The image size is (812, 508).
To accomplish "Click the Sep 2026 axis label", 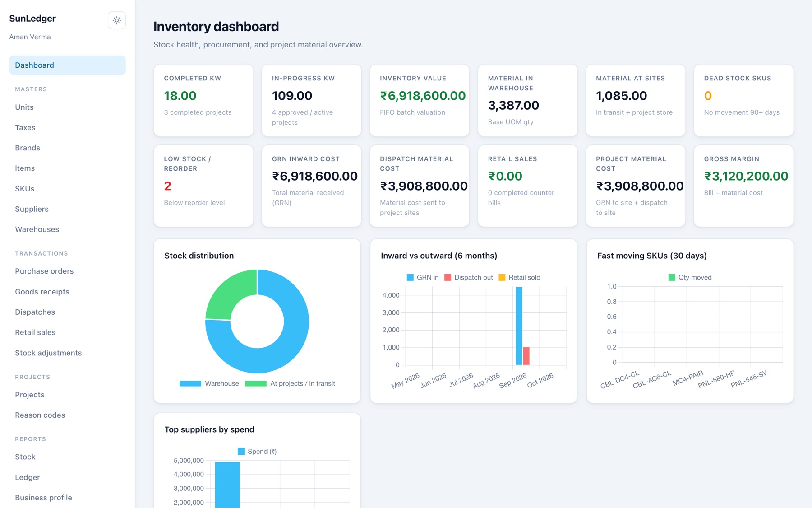I will 513,380.
